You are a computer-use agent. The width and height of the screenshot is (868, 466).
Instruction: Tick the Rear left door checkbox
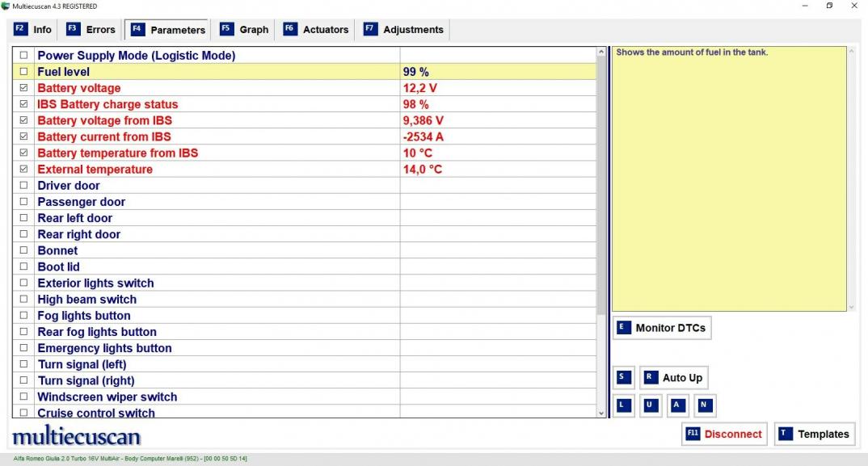23,217
